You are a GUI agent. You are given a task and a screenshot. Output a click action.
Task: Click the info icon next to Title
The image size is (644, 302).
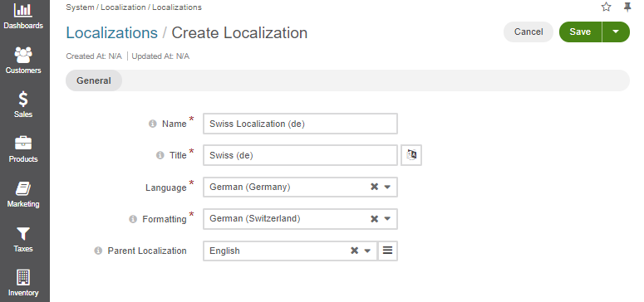160,155
